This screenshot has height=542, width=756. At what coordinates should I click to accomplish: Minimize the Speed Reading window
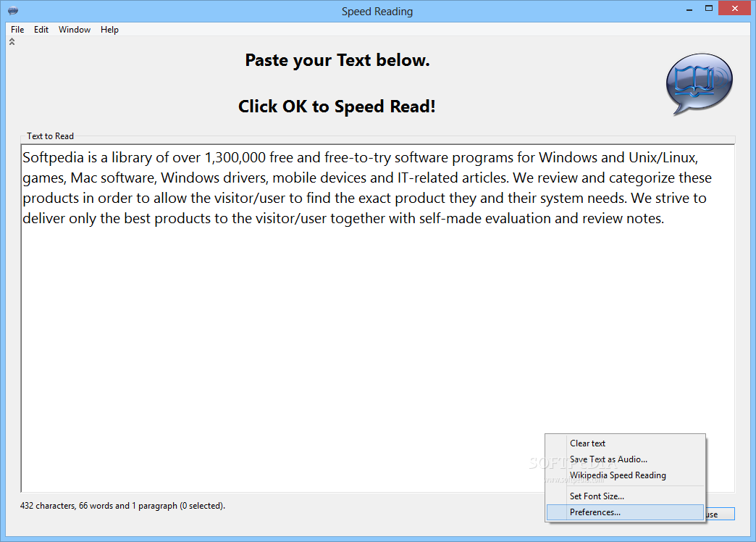[x=689, y=9]
